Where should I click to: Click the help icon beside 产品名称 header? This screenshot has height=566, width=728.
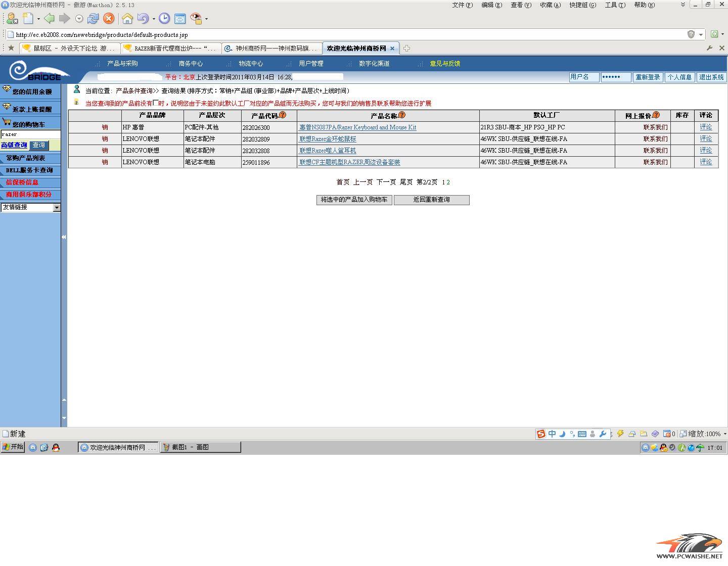coord(402,115)
